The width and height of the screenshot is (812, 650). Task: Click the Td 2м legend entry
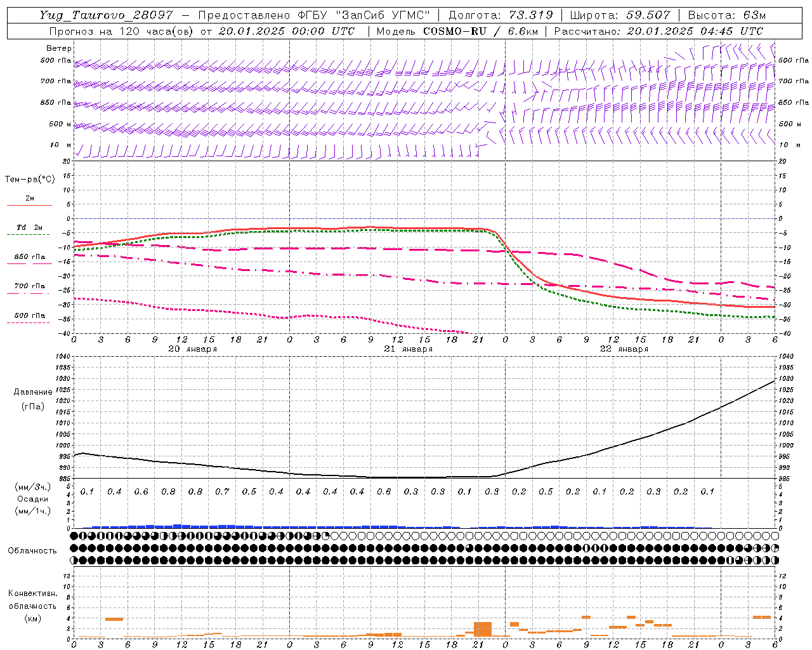tap(30, 227)
